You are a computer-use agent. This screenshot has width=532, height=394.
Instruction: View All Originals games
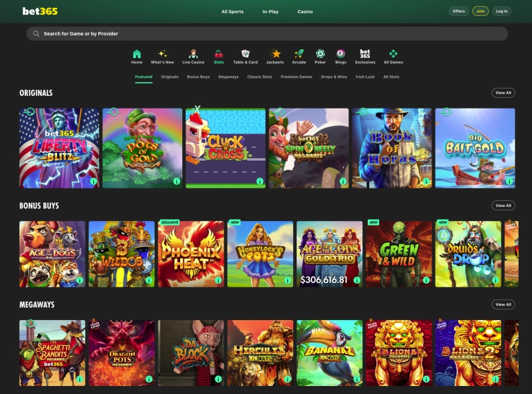503,93
